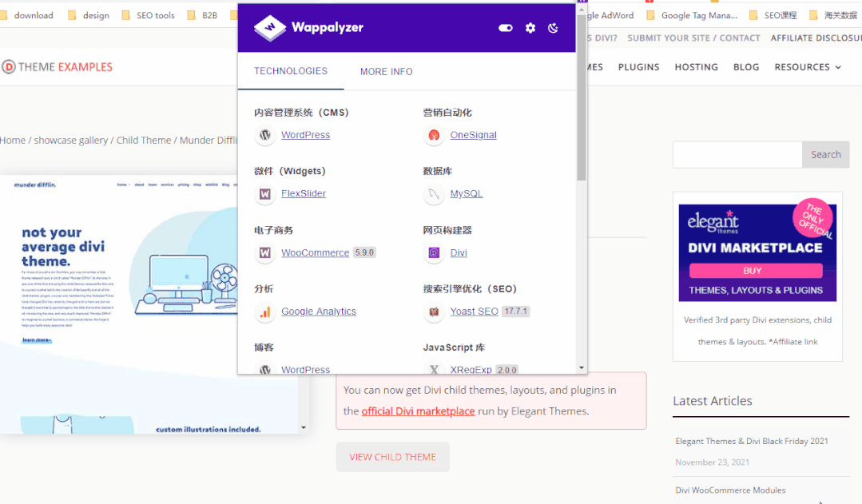Click the Google Analytics icon
862x504 pixels.
click(x=265, y=312)
